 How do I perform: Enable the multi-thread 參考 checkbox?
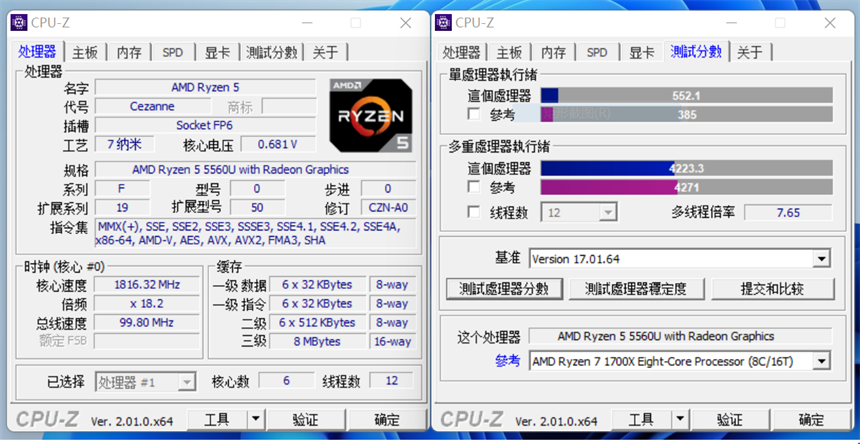click(474, 187)
